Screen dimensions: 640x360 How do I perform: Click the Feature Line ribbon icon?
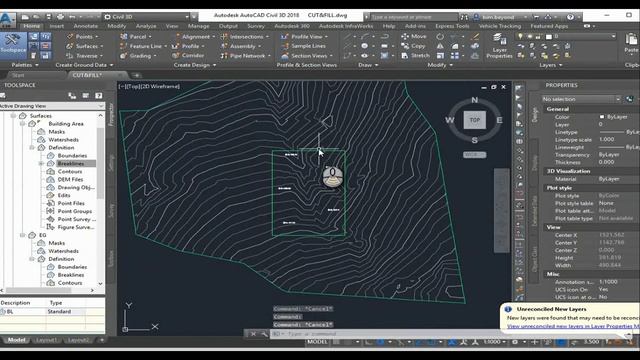tap(124, 46)
